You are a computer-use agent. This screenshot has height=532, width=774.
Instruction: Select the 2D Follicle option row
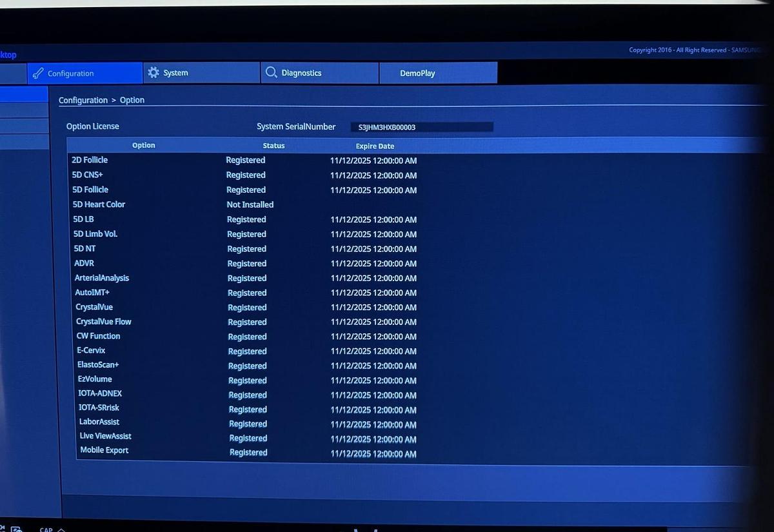point(90,160)
